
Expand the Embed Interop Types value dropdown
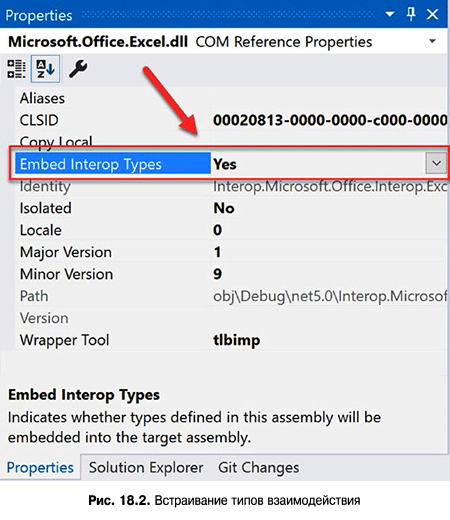[436, 163]
